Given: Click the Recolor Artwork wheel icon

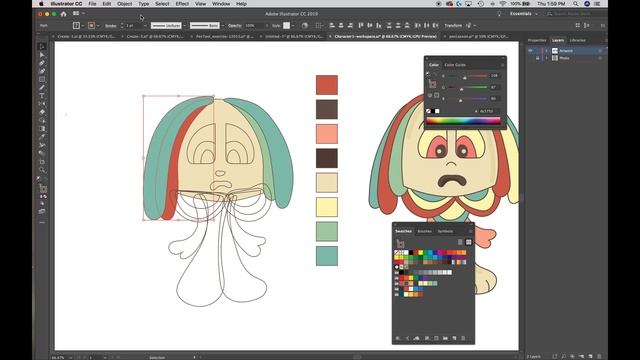Looking at the screenshot, I should pyautogui.click(x=305, y=25).
